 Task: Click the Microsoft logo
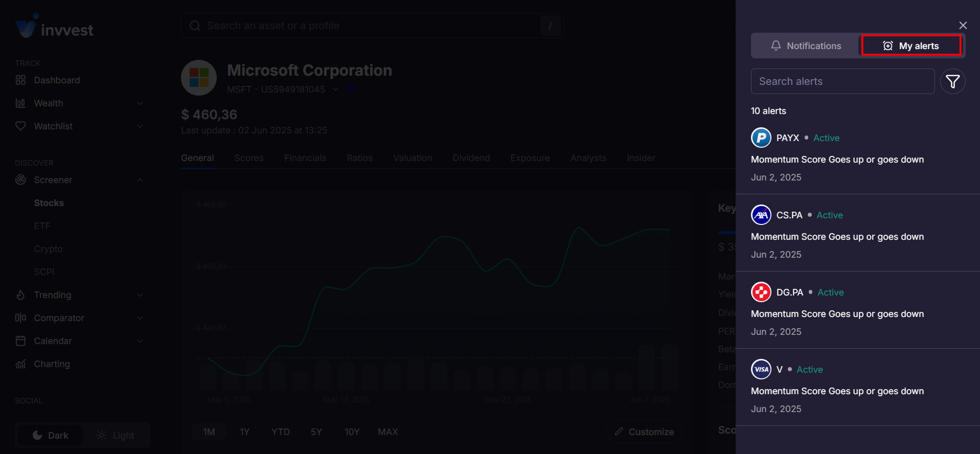point(199,78)
